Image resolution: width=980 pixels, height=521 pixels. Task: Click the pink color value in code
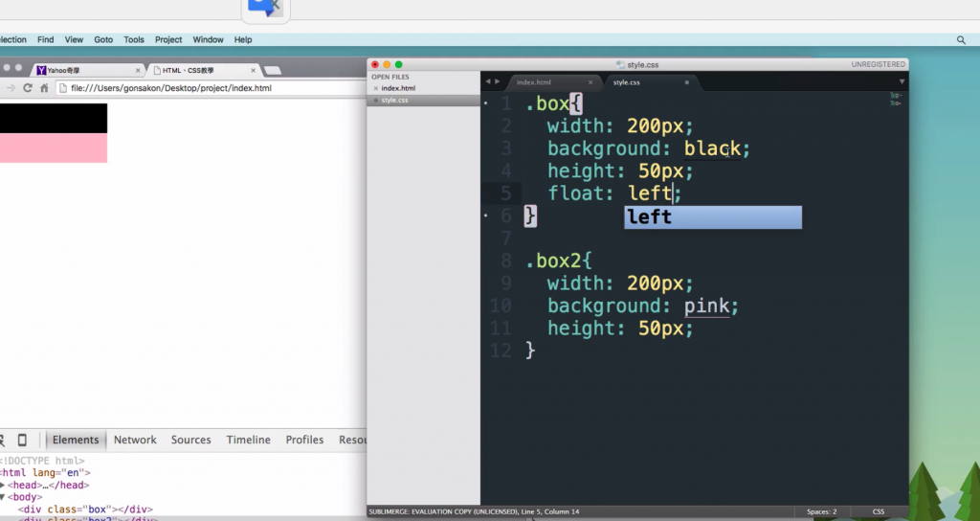(x=707, y=306)
